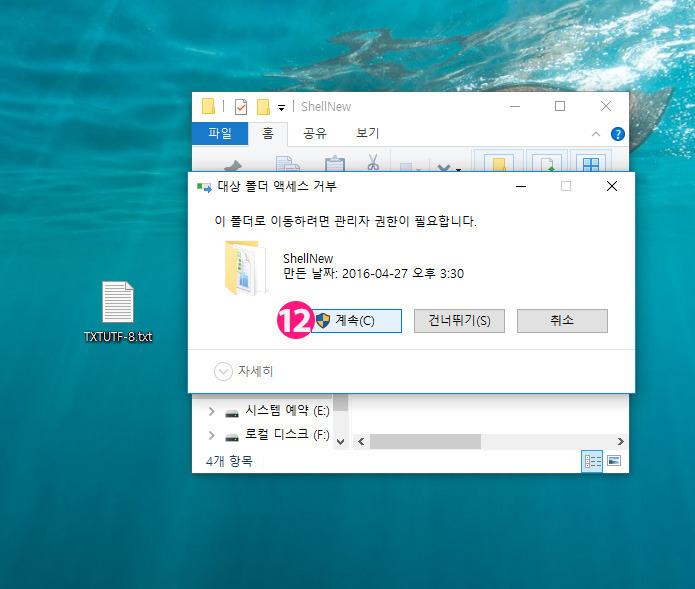Screen dimensions: 695x589
Task: Click the Select all grid ribbon icon
Action: [x=591, y=161]
